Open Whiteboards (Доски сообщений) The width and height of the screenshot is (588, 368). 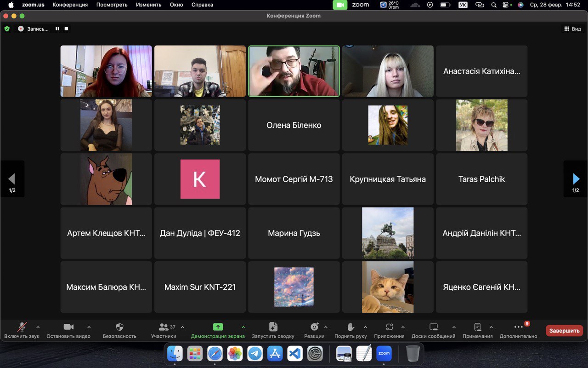[x=433, y=327]
